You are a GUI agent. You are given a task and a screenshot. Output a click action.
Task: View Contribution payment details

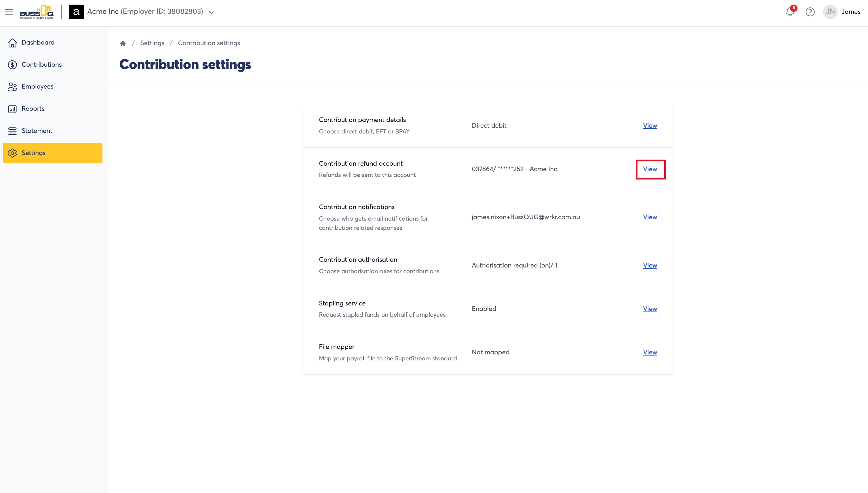650,126
